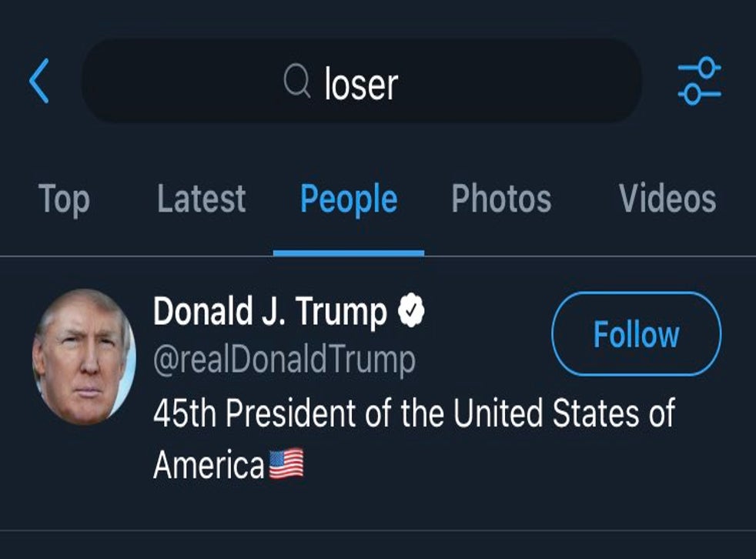Screen dimensions: 756x559
Task: Select the People tab
Action: pyautogui.click(x=349, y=199)
